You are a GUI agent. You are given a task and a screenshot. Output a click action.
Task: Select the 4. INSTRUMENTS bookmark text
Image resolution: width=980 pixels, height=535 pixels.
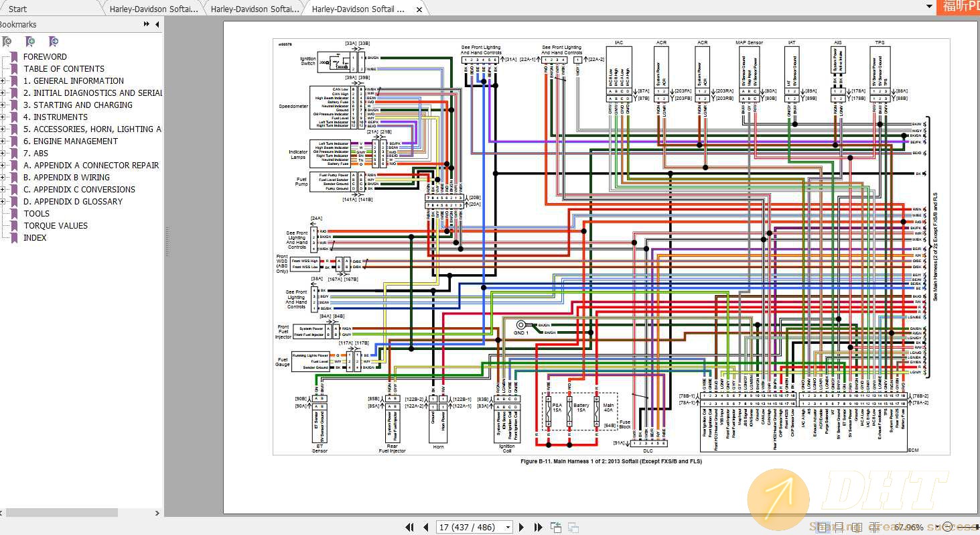coord(56,117)
